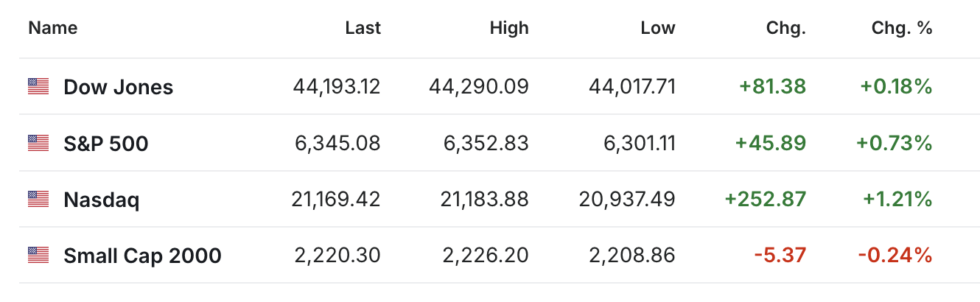Viewport: 980px width, 302px height.
Task: Open the Small Cap 2000 link
Action: (143, 256)
